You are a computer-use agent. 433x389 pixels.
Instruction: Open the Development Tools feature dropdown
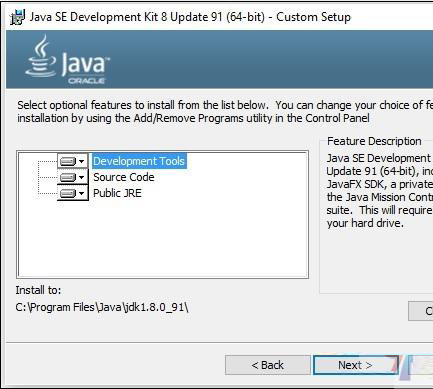73,161
